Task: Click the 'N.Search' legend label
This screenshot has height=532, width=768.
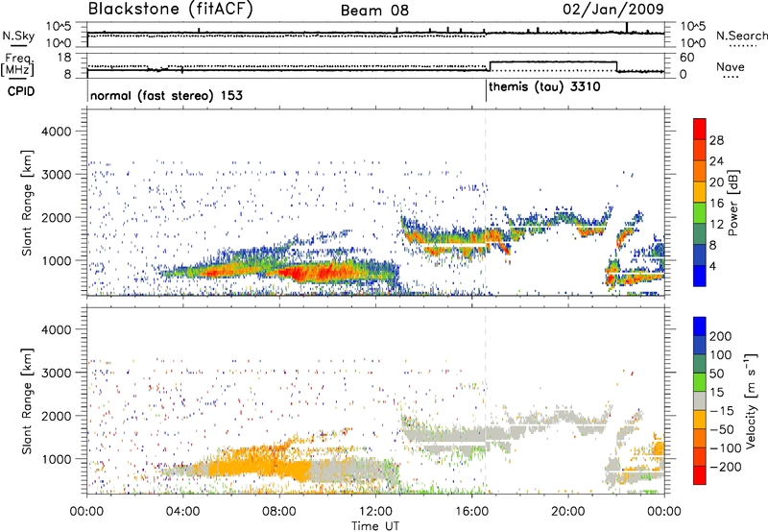Action: point(742,36)
